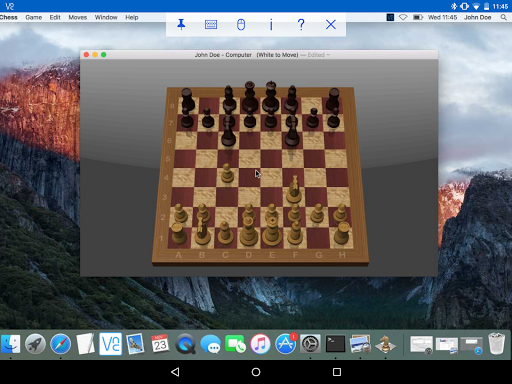Select the white bishop on f1
The image size is (512, 384).
click(295, 232)
